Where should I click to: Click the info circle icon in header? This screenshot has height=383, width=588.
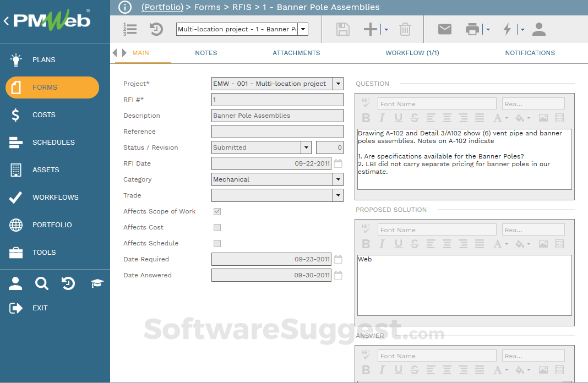point(125,7)
